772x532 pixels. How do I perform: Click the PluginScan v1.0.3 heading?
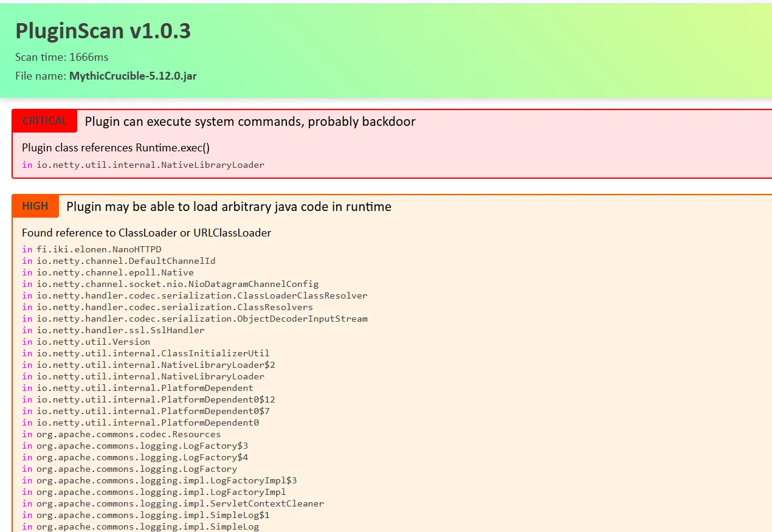click(103, 30)
